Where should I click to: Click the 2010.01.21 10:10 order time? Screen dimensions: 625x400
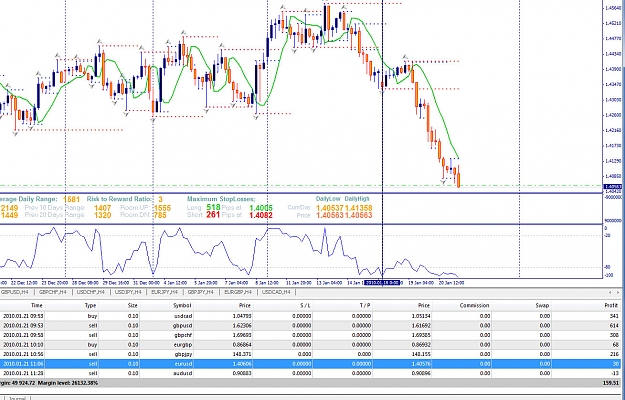(23, 345)
